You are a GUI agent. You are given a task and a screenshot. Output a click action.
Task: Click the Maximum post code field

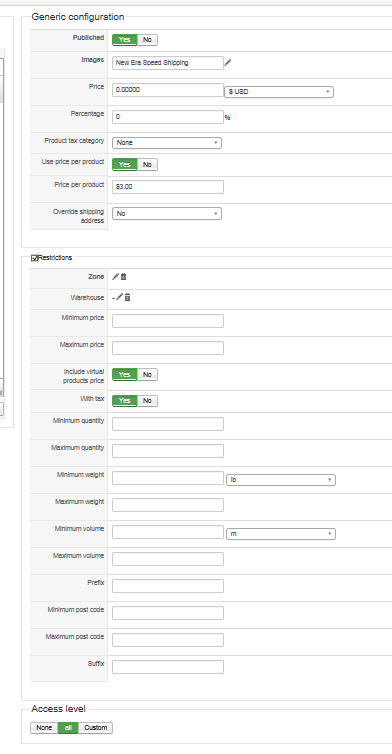(168, 640)
